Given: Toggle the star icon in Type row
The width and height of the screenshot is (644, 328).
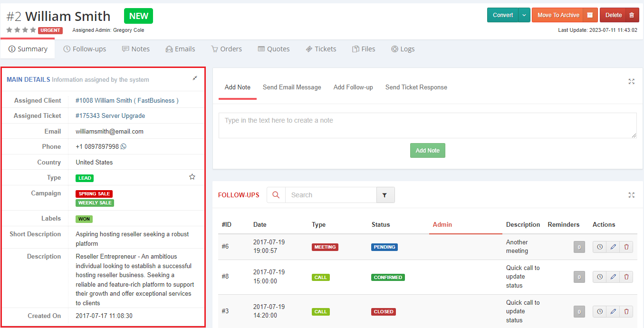Looking at the screenshot, I should pos(192,177).
